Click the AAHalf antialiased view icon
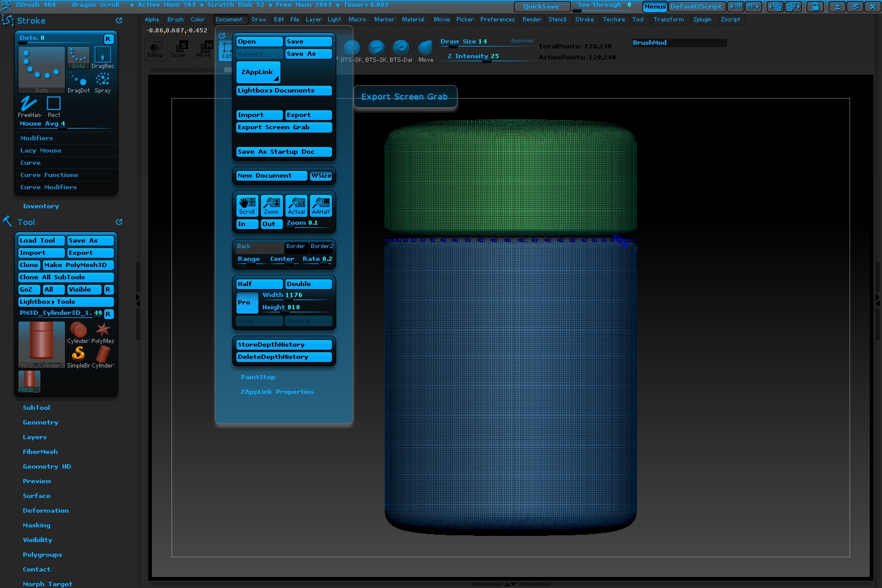The image size is (882, 588). (320, 205)
